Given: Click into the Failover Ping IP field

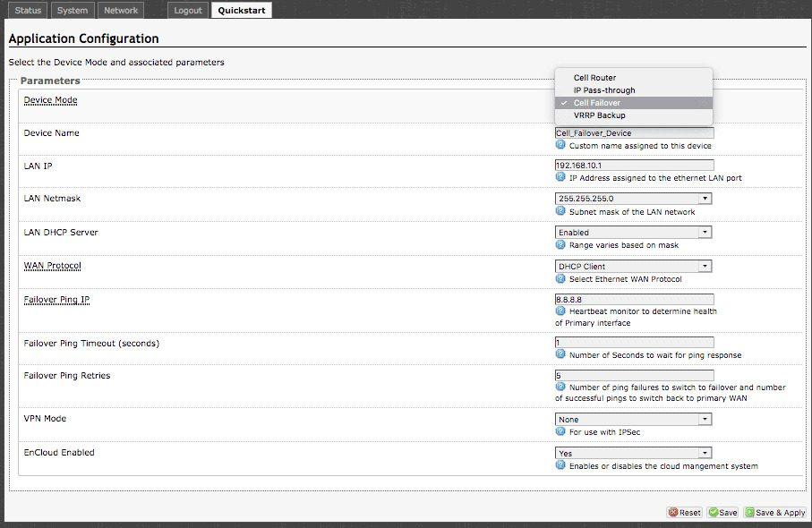Looking at the screenshot, I should 634,300.
